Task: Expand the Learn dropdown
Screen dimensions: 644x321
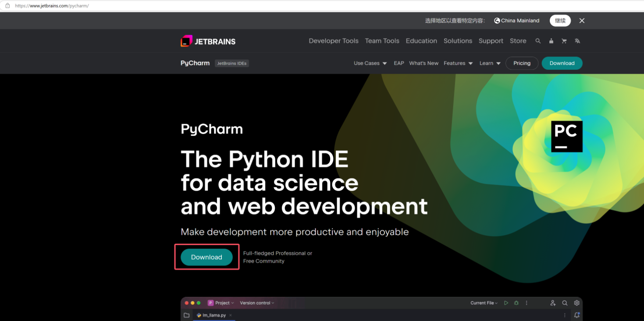Action: coord(490,63)
